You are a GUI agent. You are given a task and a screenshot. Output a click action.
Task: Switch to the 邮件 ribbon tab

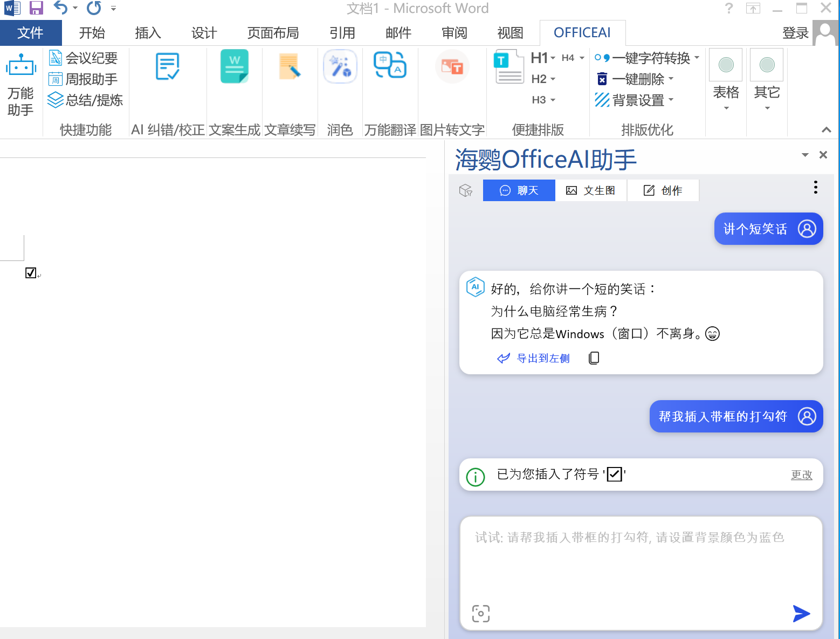click(398, 33)
